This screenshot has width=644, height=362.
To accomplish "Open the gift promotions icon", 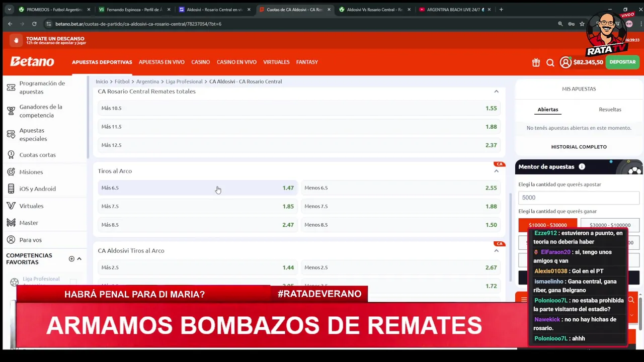I will coord(536,62).
